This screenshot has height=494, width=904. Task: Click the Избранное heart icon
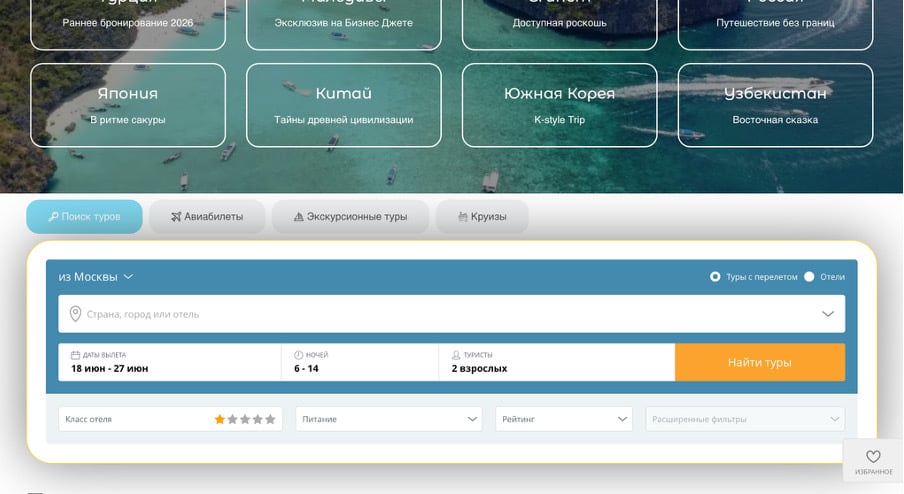pos(873,457)
